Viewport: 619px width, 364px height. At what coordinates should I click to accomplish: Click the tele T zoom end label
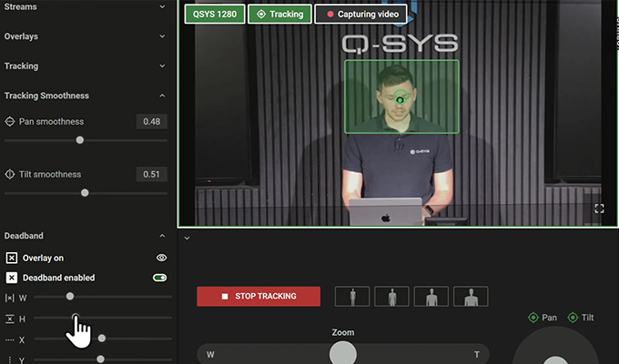[x=476, y=355]
